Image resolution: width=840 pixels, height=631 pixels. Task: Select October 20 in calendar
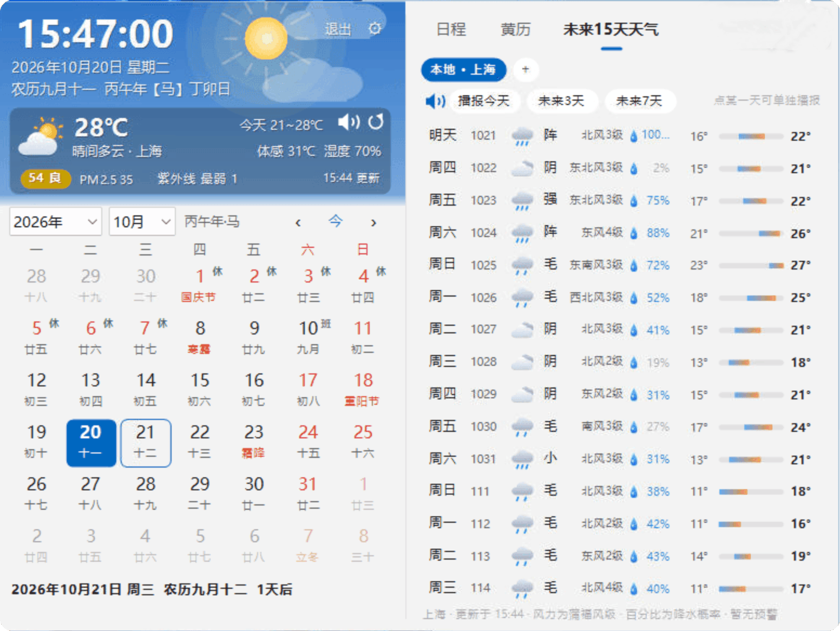click(91, 442)
